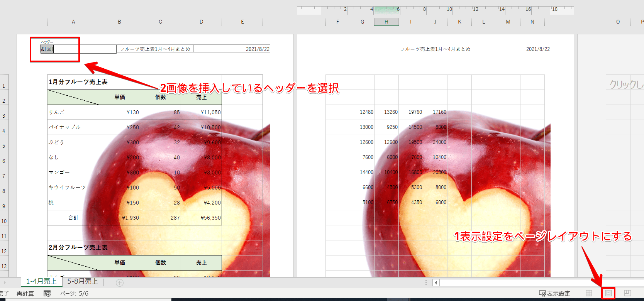
Task: Open 表示設定 display settings
Action: 554,294
